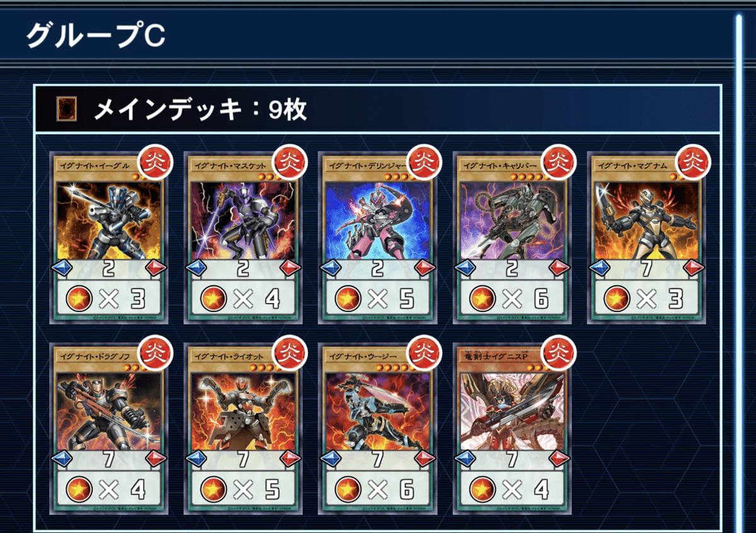
Task: Click the vertical scrollbar on the right edge
Action: (x=739, y=271)
